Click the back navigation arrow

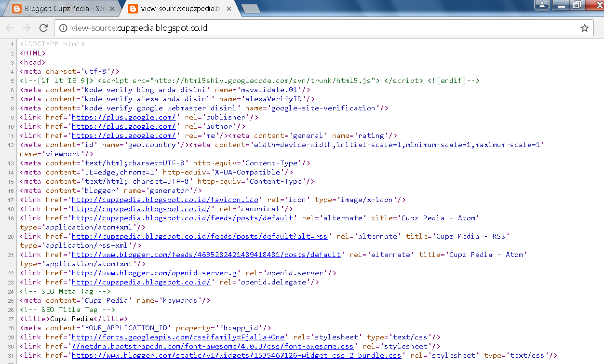click(10, 27)
